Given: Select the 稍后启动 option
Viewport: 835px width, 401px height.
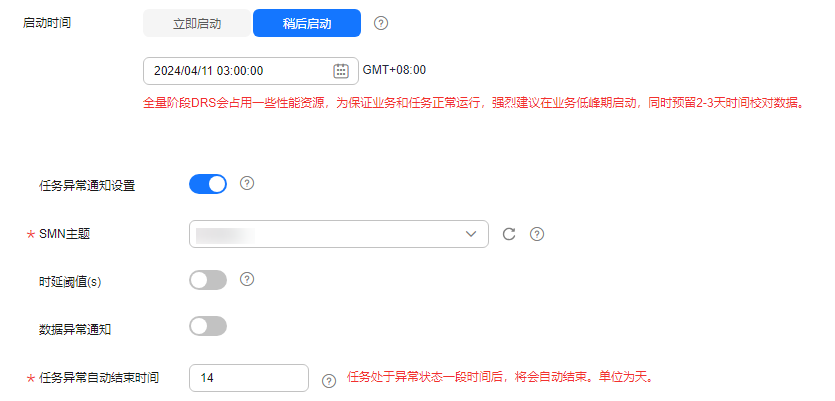Looking at the screenshot, I should point(307,23).
